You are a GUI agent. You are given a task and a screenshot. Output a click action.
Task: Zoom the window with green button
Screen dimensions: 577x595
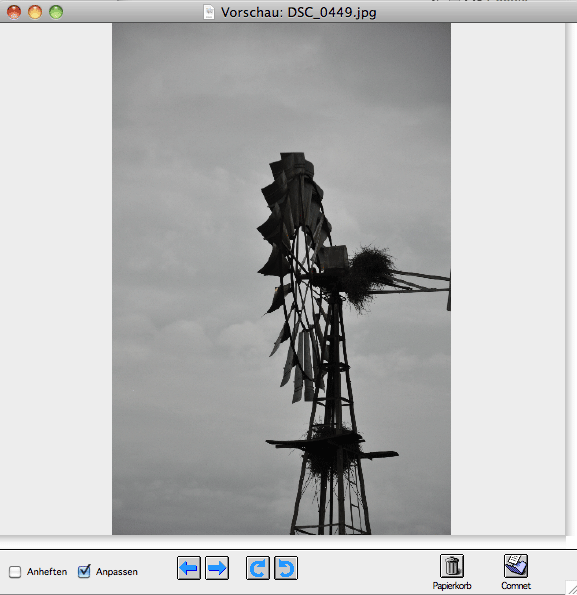pos(56,12)
